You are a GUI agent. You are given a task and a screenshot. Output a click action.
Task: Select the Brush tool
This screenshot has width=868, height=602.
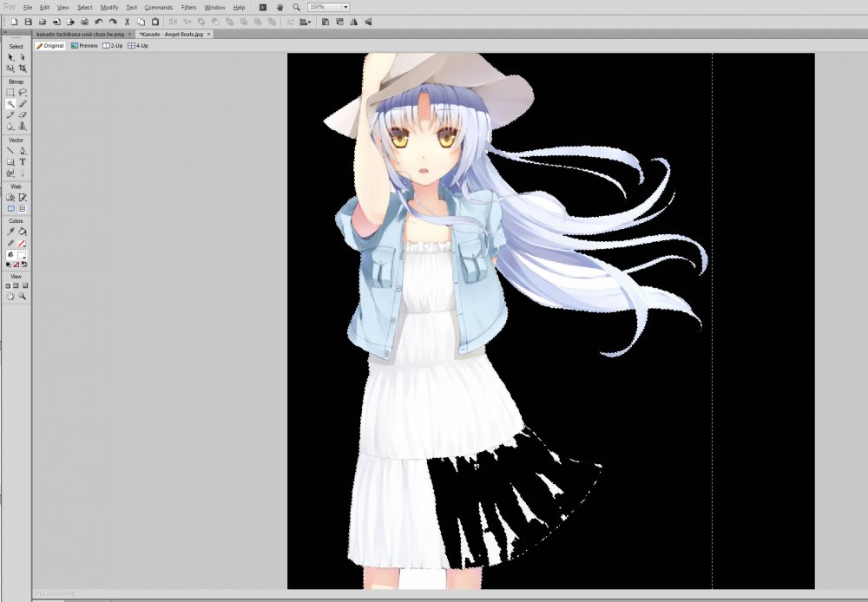pos(23,103)
